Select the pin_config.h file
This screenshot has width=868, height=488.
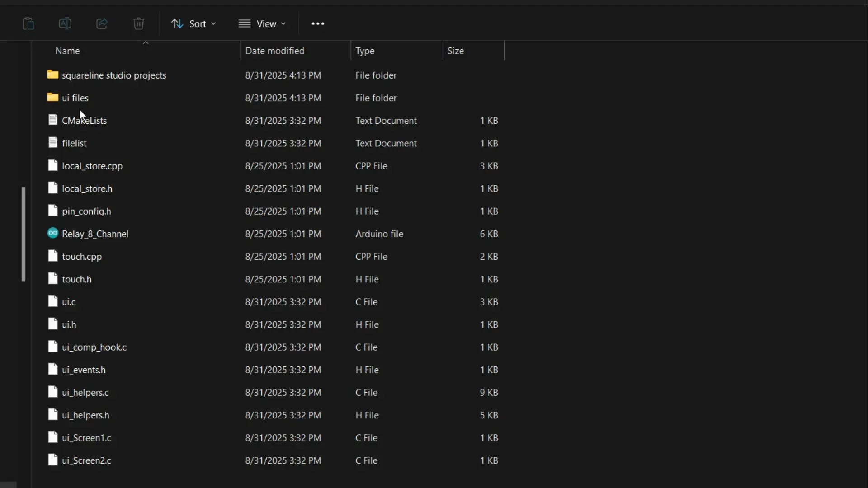click(x=86, y=211)
